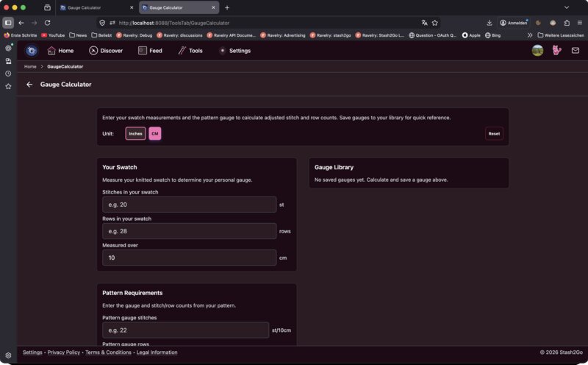The width and height of the screenshot is (588, 365).
Task: Select CM as the unit
Action: (x=155, y=134)
